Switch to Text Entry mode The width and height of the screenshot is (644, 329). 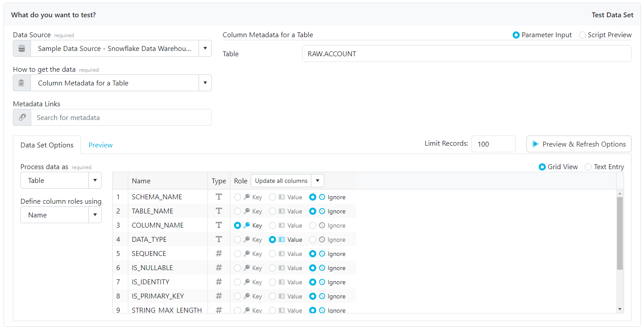coord(588,167)
